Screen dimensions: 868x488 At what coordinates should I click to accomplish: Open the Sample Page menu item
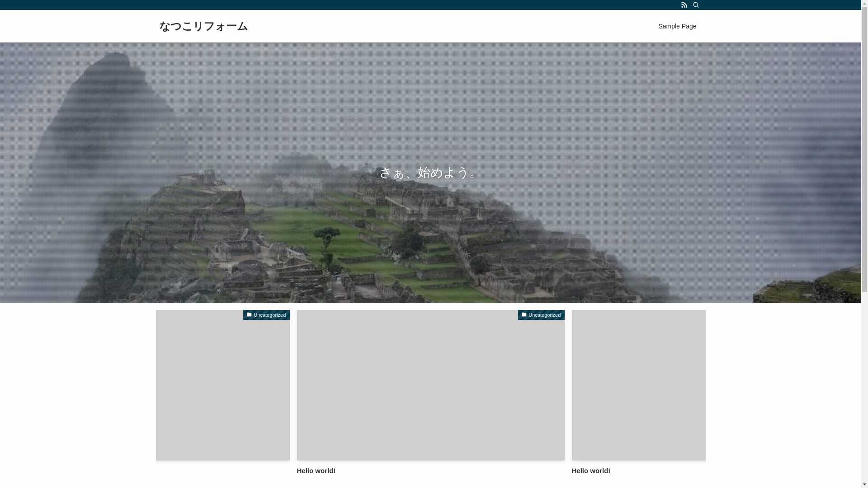[677, 26]
